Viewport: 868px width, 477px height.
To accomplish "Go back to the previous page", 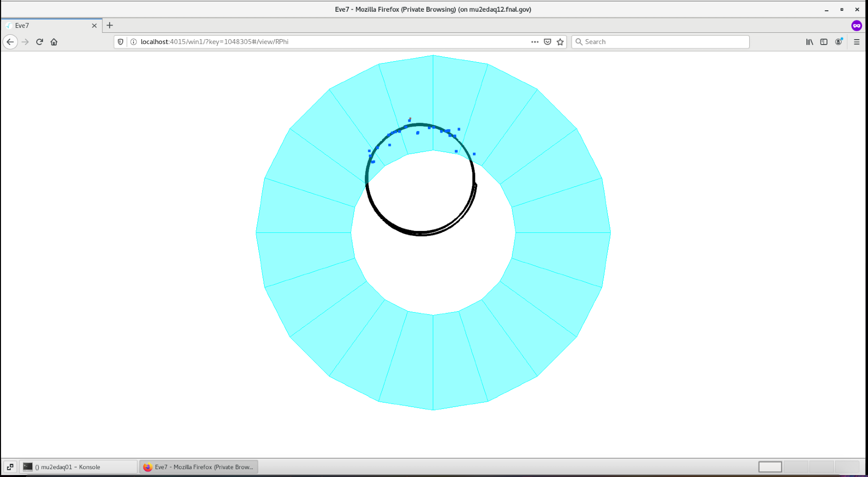I will coord(10,42).
